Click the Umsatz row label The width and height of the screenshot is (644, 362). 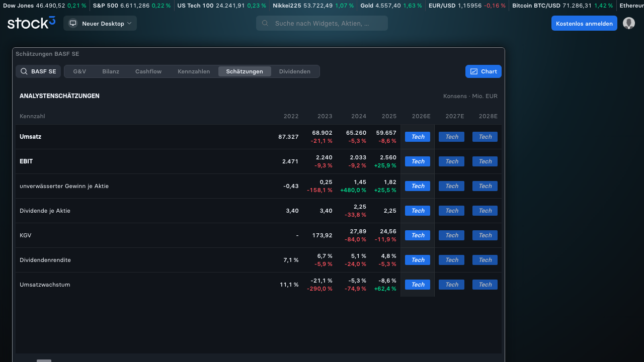click(x=30, y=137)
